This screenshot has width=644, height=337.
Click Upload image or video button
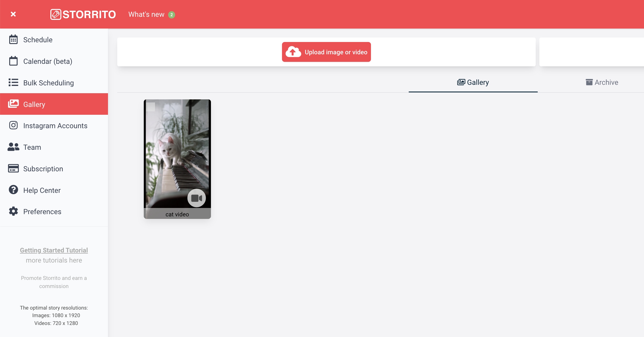326,52
